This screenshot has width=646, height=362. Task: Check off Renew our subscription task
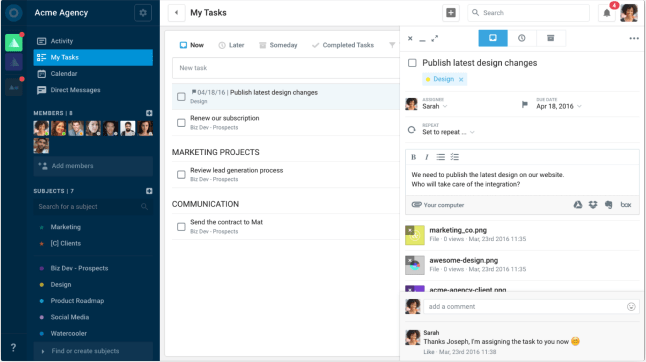point(181,123)
